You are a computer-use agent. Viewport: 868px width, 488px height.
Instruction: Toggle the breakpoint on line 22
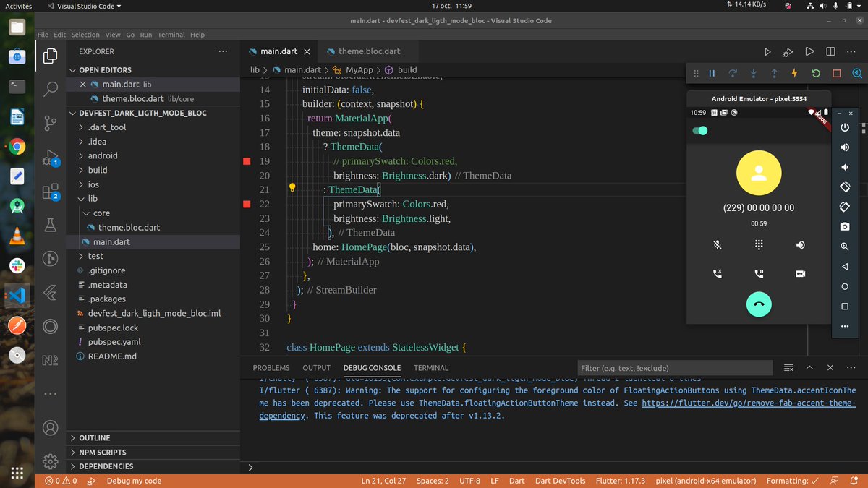point(247,205)
